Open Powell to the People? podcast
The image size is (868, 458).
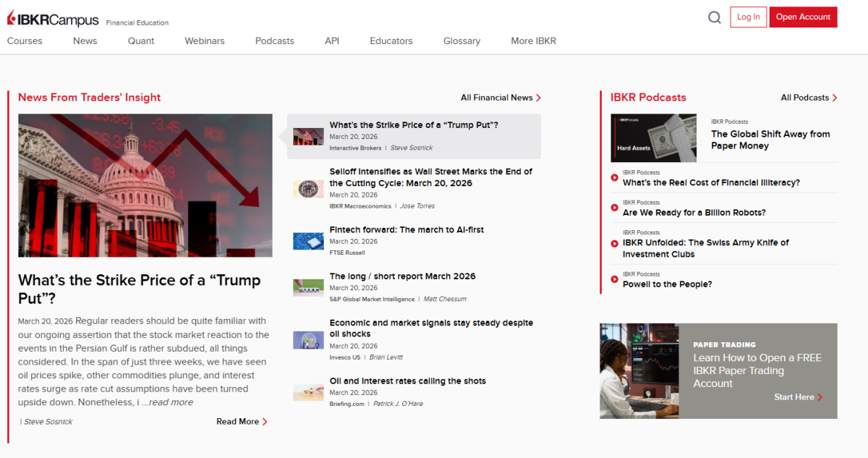[667, 284]
